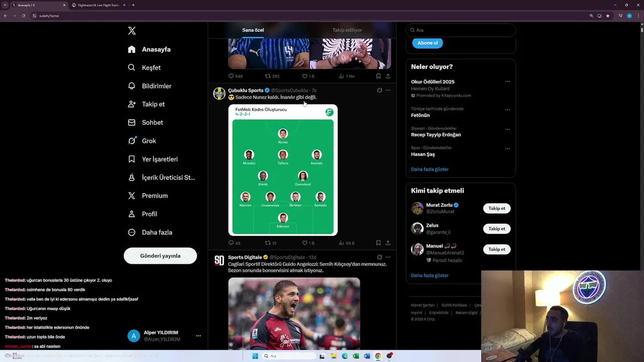Open Chrome three-dot menu
644x362 pixels.
(637, 16)
